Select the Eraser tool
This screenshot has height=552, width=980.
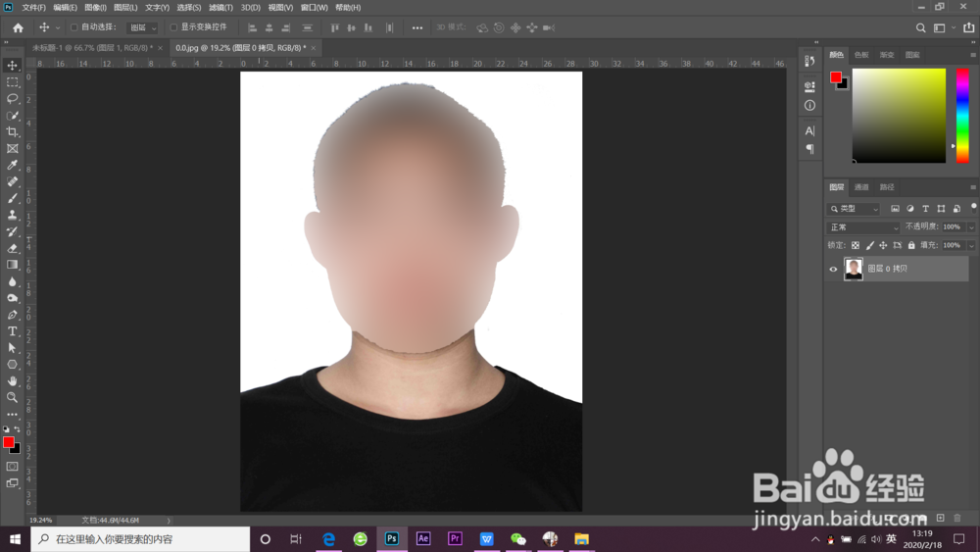point(12,248)
